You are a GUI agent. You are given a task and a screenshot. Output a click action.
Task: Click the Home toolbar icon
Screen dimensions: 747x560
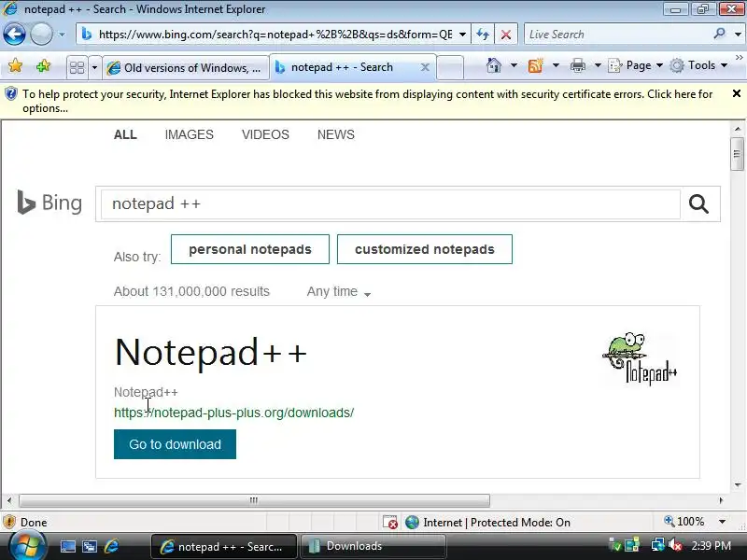[494, 65]
